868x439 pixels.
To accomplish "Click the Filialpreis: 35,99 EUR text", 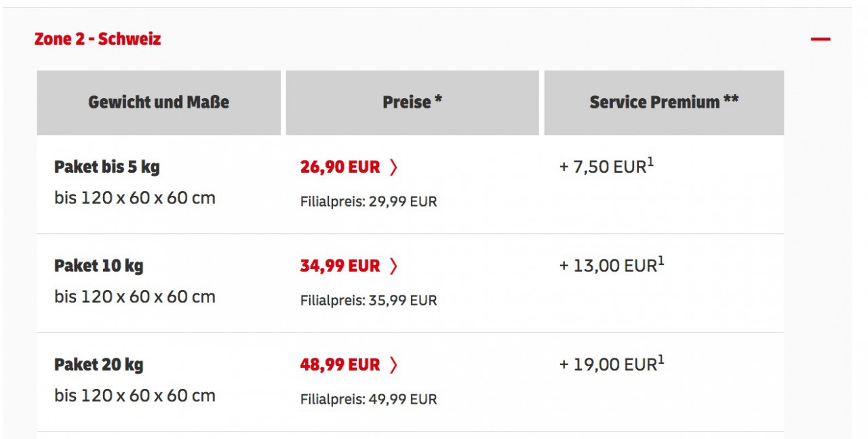I will (369, 301).
